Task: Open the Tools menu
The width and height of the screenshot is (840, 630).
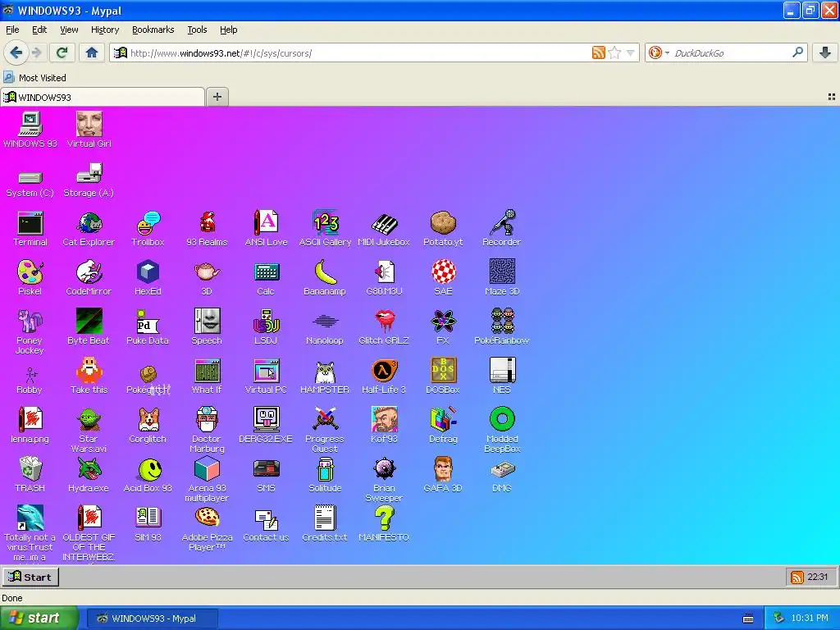Action: 197,30
